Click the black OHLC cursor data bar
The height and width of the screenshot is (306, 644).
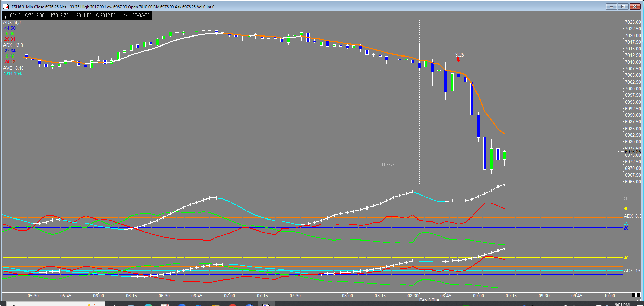(78, 15)
